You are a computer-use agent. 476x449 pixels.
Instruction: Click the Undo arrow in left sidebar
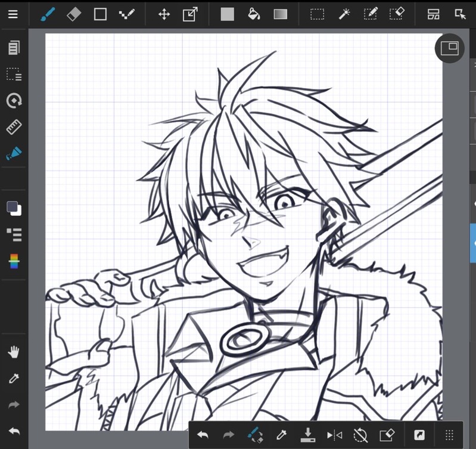click(14, 431)
